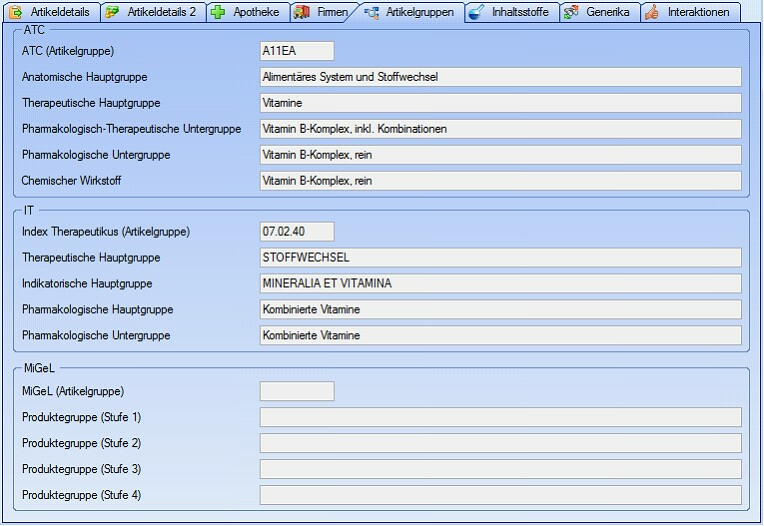Click the Chemischer Wirkstoff field

click(500, 181)
